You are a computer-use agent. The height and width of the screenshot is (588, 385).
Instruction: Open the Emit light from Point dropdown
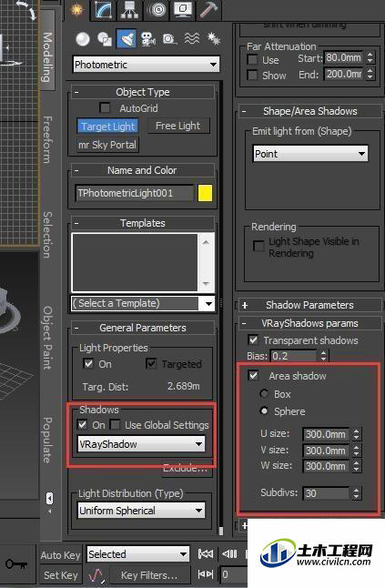tap(310, 154)
